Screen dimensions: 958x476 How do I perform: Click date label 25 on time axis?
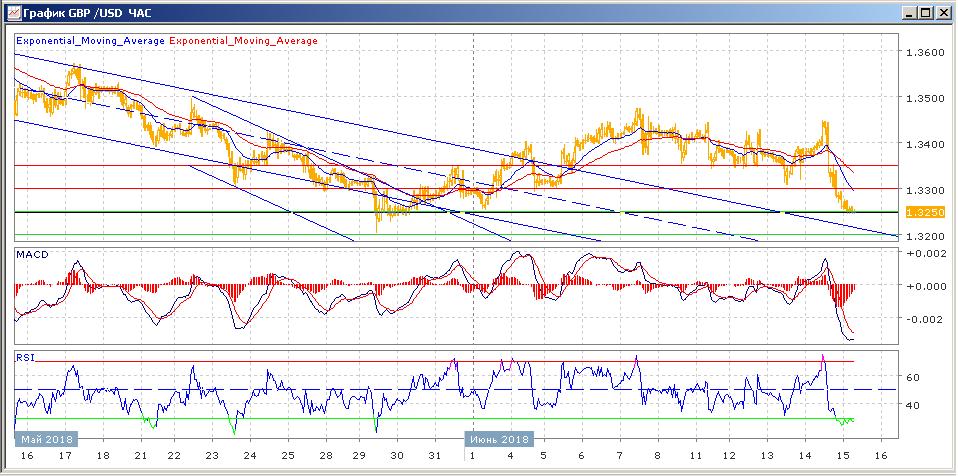(x=288, y=456)
